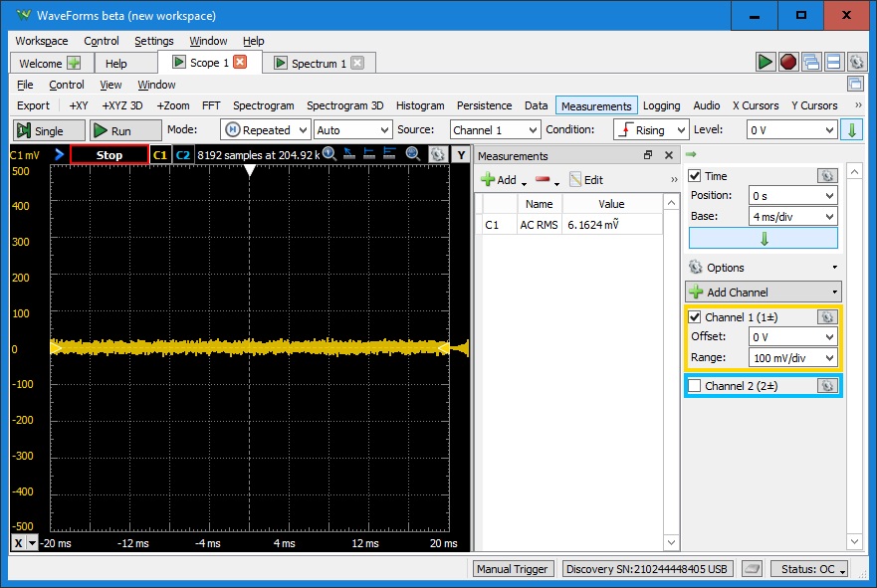
Task: Click the plot settings gear above graph
Action: point(436,155)
